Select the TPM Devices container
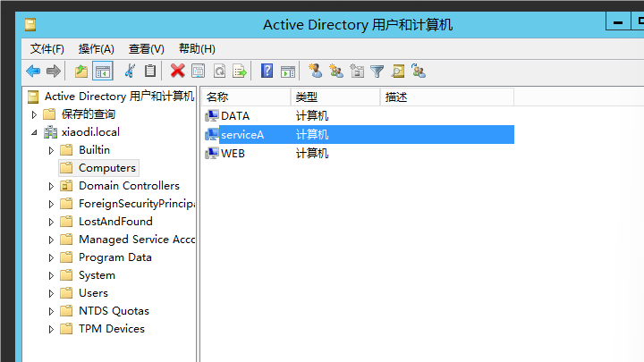 (111, 329)
